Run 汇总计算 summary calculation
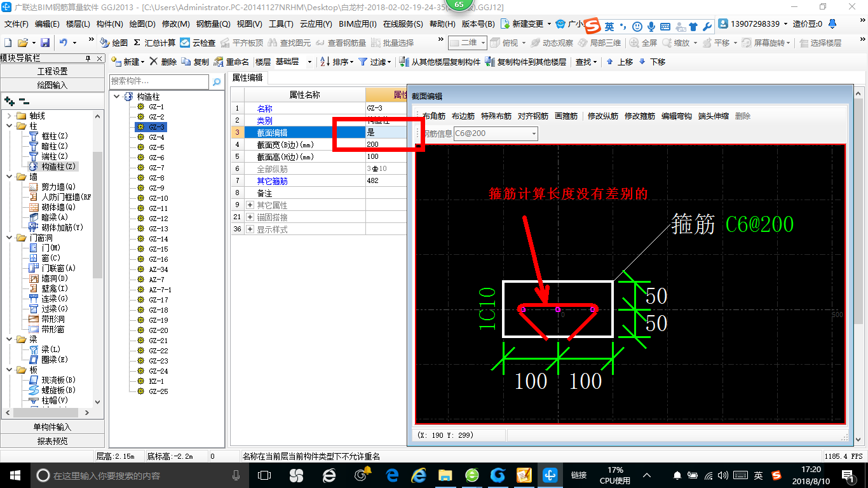This screenshot has width=868, height=488. (154, 43)
